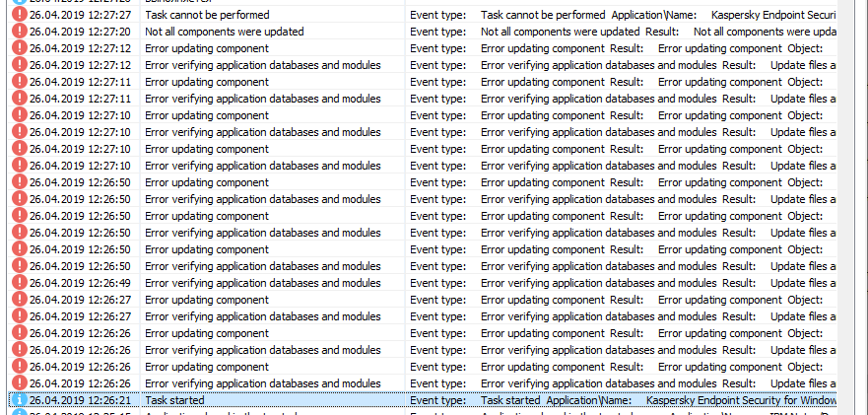Select "Not all components were updated" event description

click(224, 33)
